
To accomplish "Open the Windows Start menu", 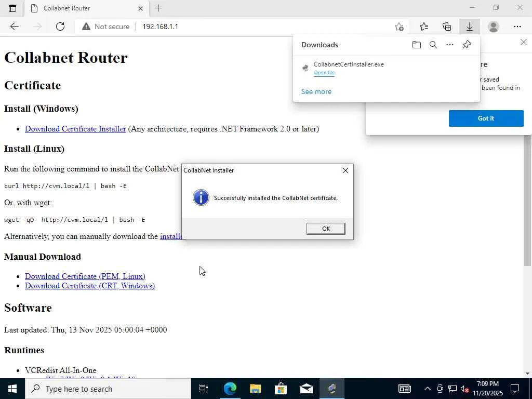I will click(12, 389).
